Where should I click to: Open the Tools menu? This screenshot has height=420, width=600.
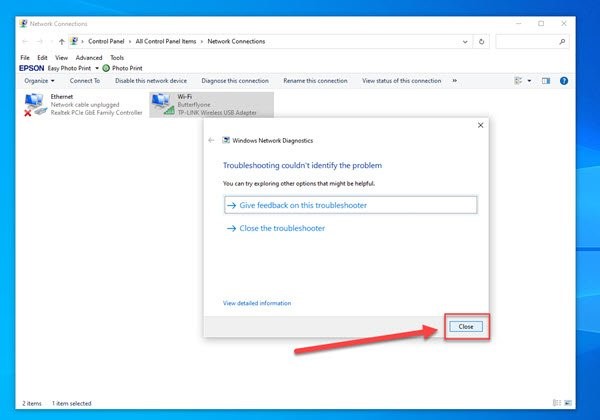click(117, 58)
